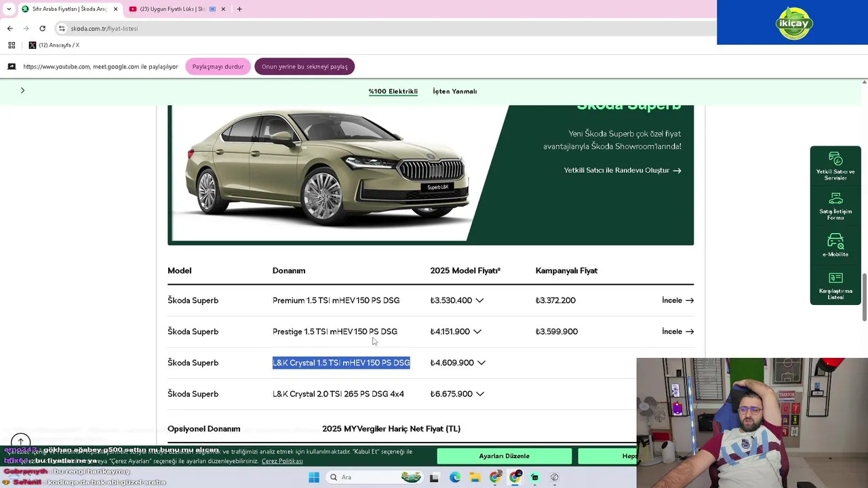Open the green streaming app taskbar icon
Viewport: 868px width, 488px height.
[534, 477]
